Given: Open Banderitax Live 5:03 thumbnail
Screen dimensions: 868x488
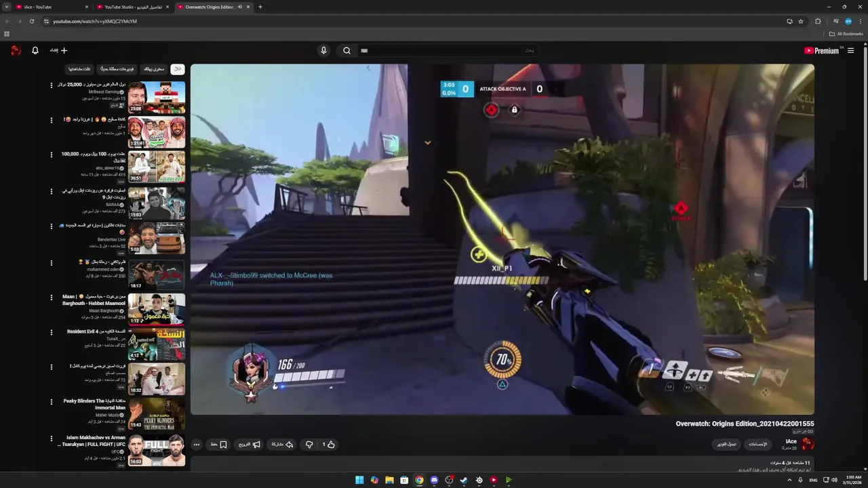Looking at the screenshot, I should (157, 238).
